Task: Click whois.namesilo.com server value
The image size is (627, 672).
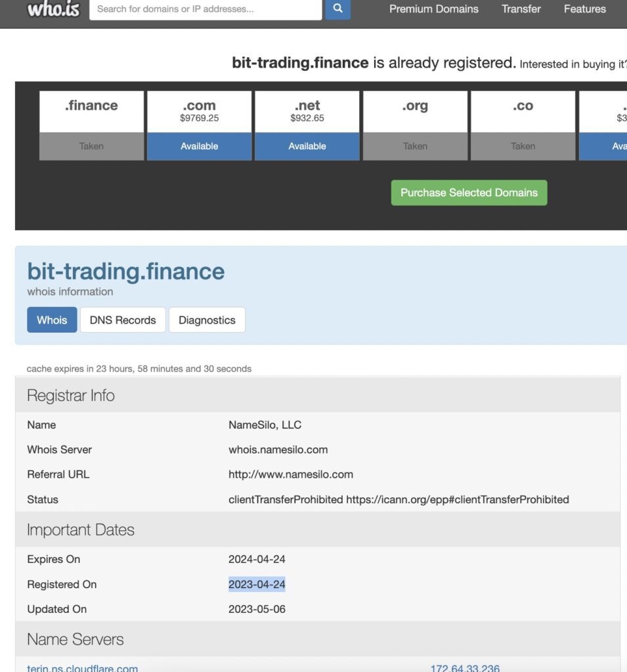Action: 278,450
